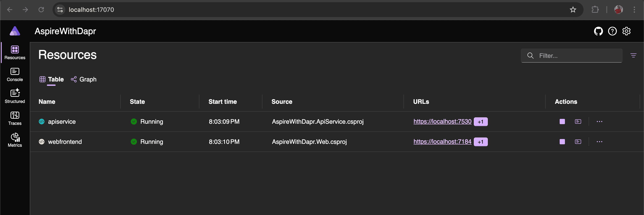644x215 pixels.
Task: Open the Console logs page
Action: pos(15,74)
